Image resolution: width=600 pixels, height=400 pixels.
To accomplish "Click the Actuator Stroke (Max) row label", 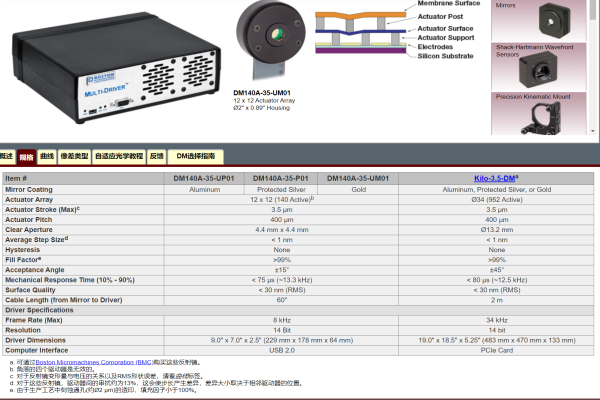I will click(x=42, y=209).
